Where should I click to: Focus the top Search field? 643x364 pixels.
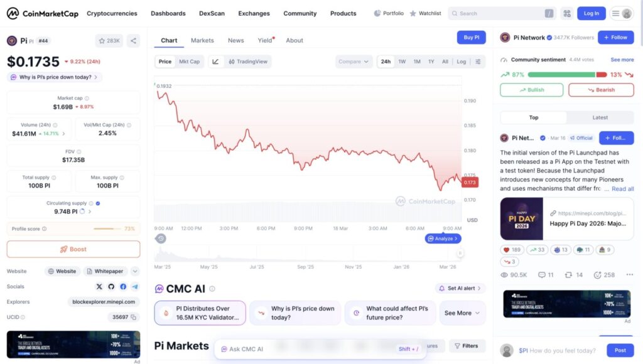point(496,13)
